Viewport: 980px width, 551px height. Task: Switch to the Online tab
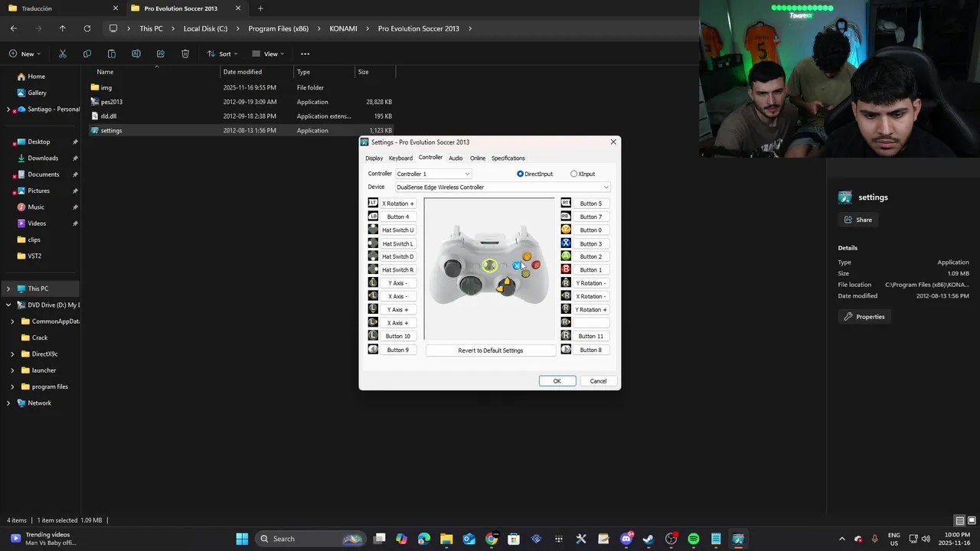[478, 158]
